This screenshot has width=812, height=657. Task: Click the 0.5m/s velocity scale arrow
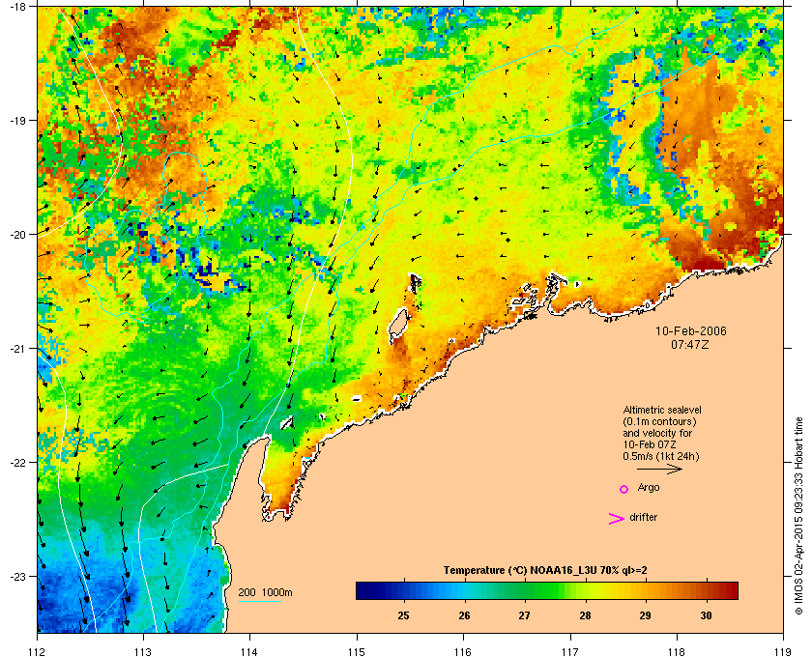click(x=659, y=470)
